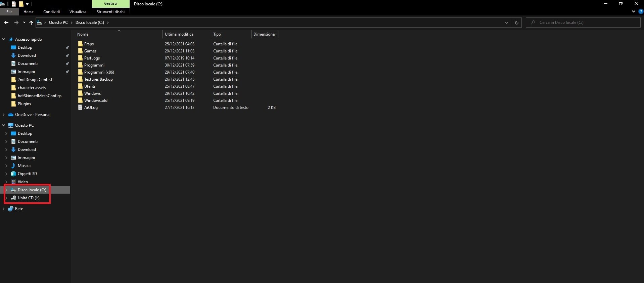Click the quick access New Folder icon
This screenshot has height=283, width=644.
coord(21,4)
